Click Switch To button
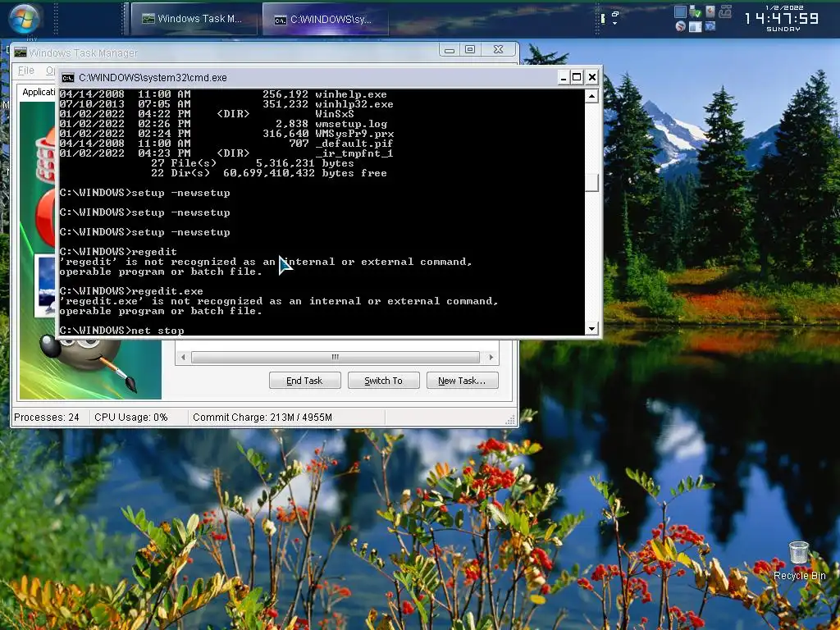Image resolution: width=840 pixels, height=630 pixels. (383, 381)
